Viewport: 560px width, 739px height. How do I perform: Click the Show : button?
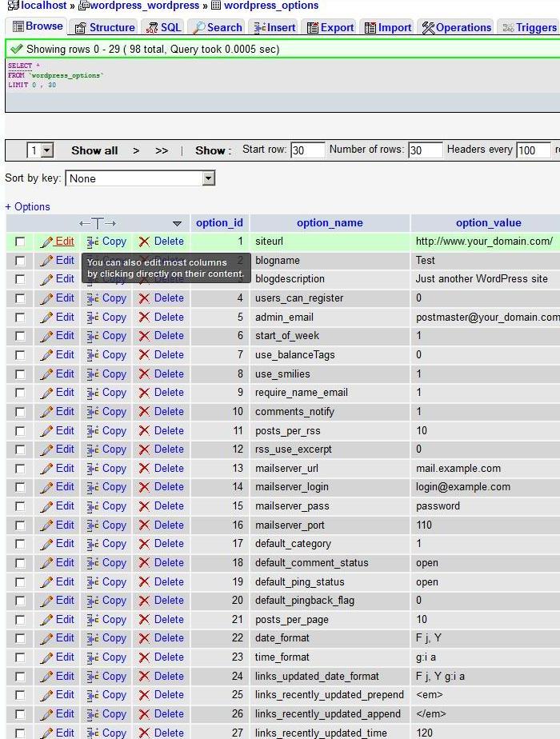coord(213,151)
